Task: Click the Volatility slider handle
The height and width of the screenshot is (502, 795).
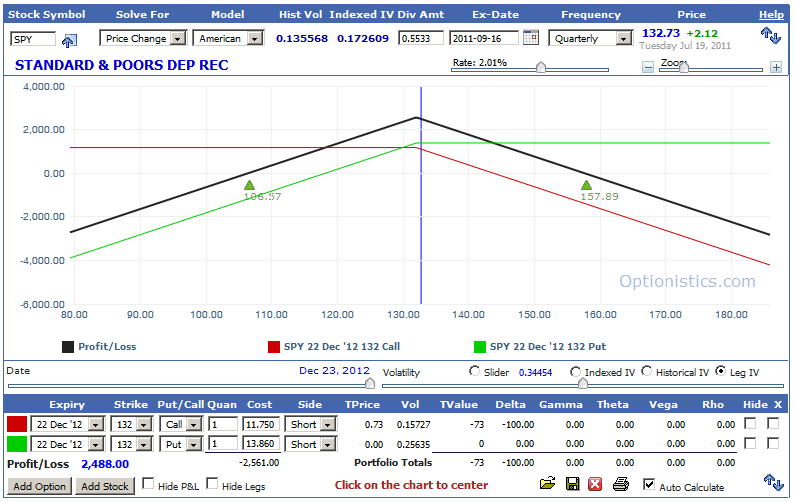Action: click(x=583, y=383)
